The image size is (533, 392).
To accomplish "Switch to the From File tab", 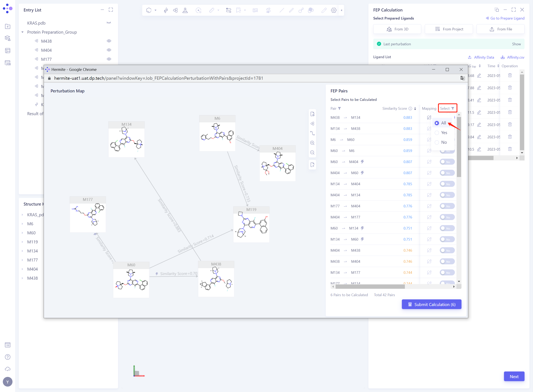I will tap(500, 29).
